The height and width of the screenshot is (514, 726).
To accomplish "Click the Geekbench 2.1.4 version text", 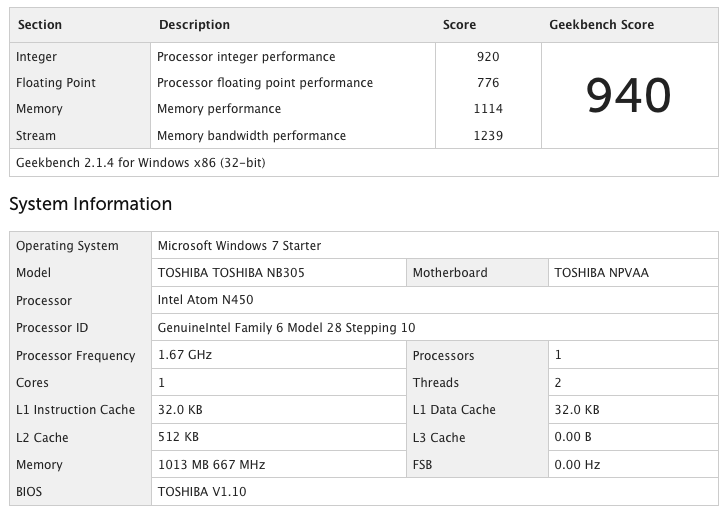I will point(141,162).
